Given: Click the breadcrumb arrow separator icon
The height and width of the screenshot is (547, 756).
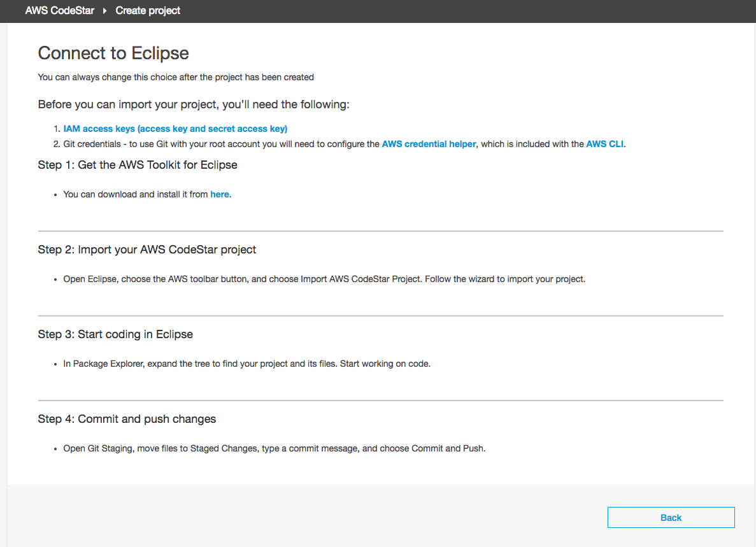Looking at the screenshot, I should coord(105,11).
